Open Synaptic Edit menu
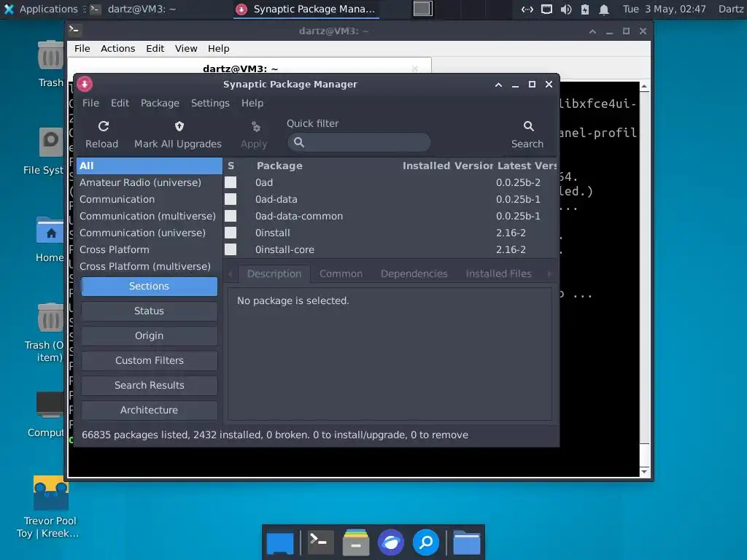This screenshot has height=560, width=747. point(120,103)
